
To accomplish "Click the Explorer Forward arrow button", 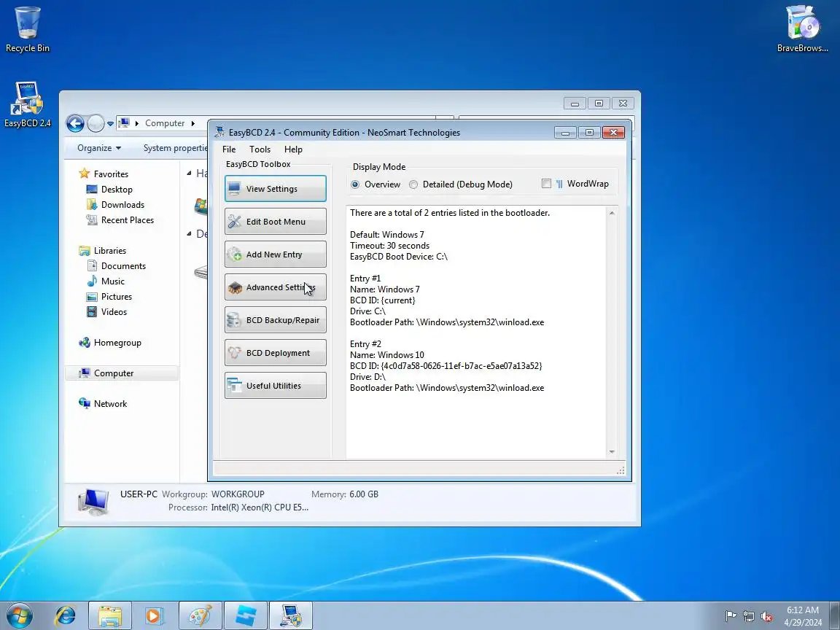I will click(x=96, y=124).
